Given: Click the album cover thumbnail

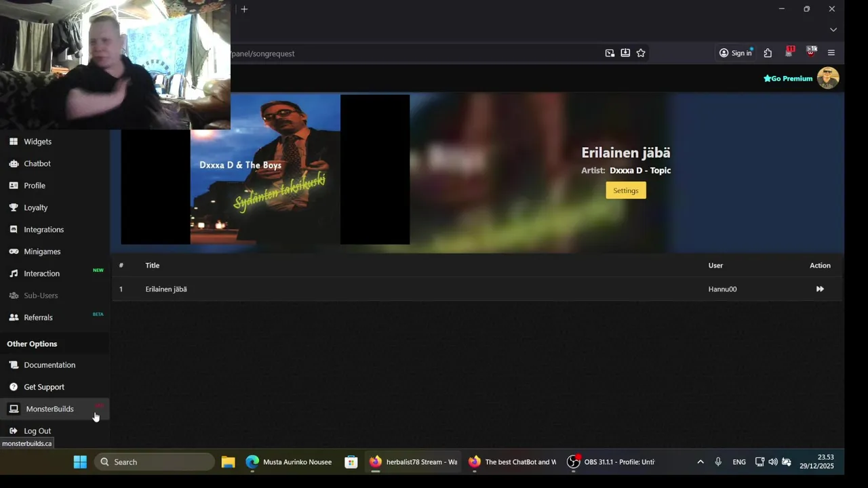Looking at the screenshot, I should click(265, 169).
